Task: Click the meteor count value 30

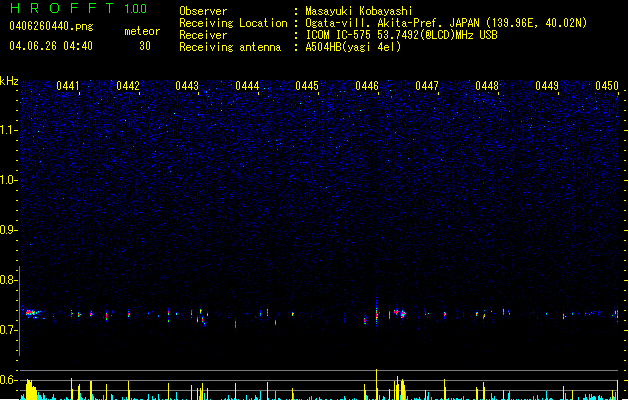Action: coord(145,46)
